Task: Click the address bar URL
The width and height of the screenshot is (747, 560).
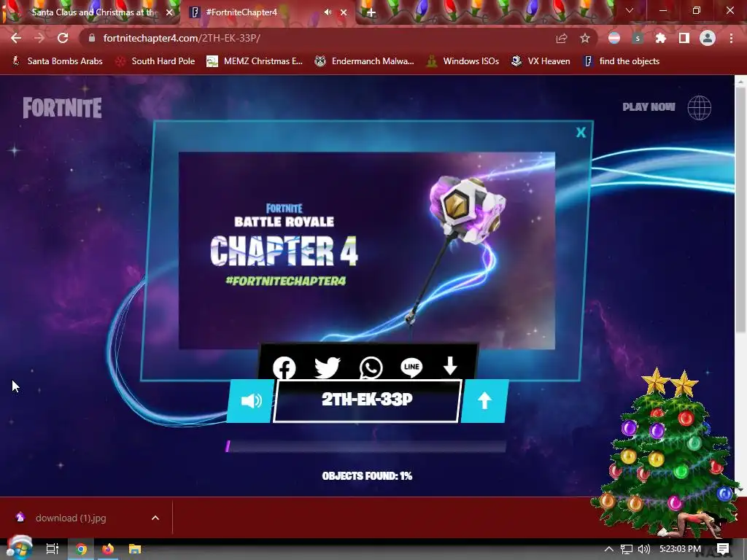Action: coord(182,38)
